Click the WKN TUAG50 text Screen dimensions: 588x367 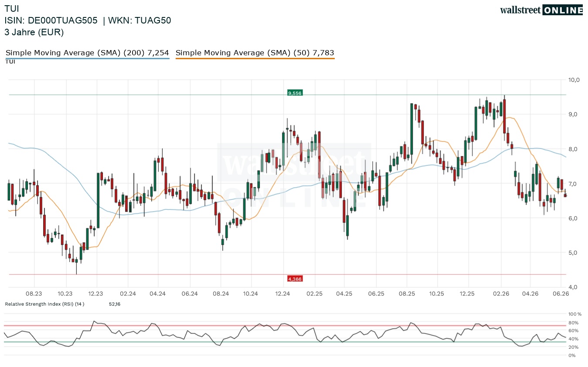(139, 20)
